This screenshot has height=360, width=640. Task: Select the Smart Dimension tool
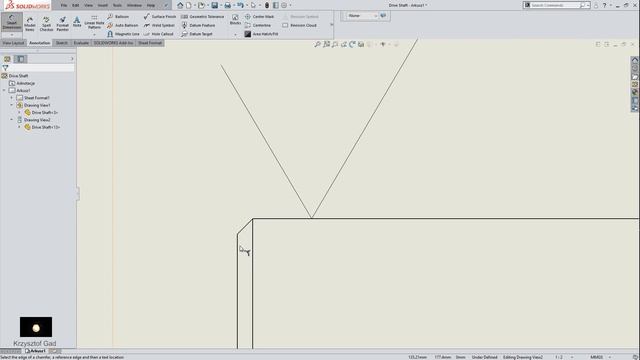(11, 21)
